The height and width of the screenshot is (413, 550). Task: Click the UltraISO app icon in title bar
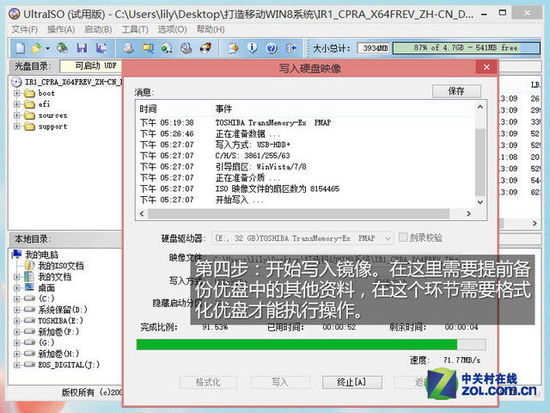click(x=14, y=14)
